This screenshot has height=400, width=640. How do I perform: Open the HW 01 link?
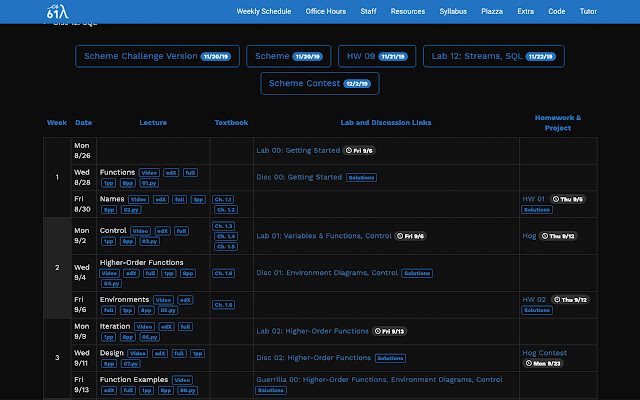click(533, 199)
